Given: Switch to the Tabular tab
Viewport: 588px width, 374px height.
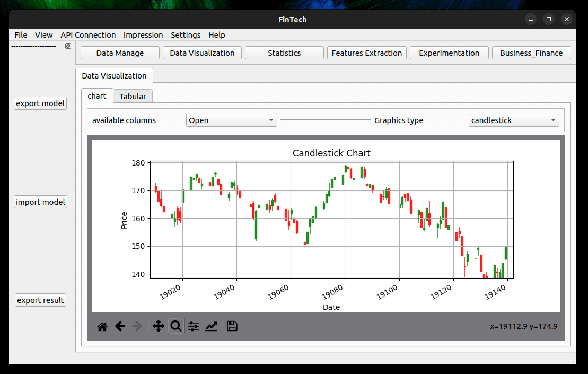Looking at the screenshot, I should click(x=133, y=96).
